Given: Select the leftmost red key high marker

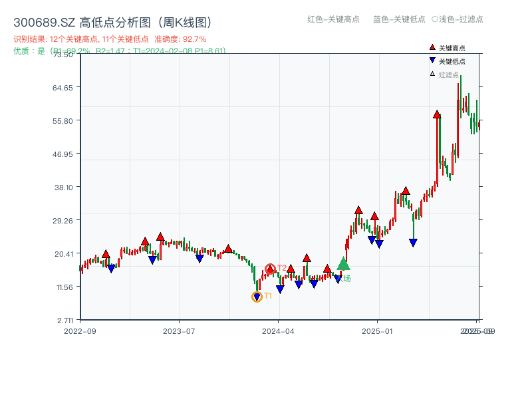Looking at the screenshot, I should pos(106,254).
